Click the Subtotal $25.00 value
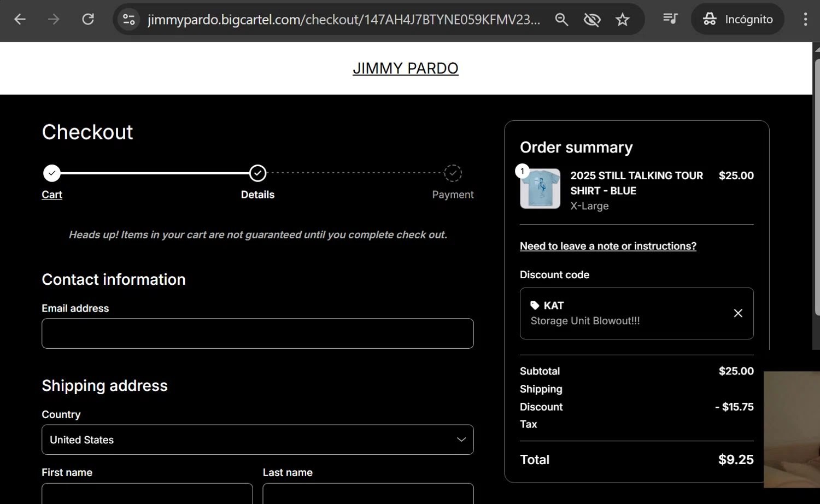The image size is (820, 504). 736,371
